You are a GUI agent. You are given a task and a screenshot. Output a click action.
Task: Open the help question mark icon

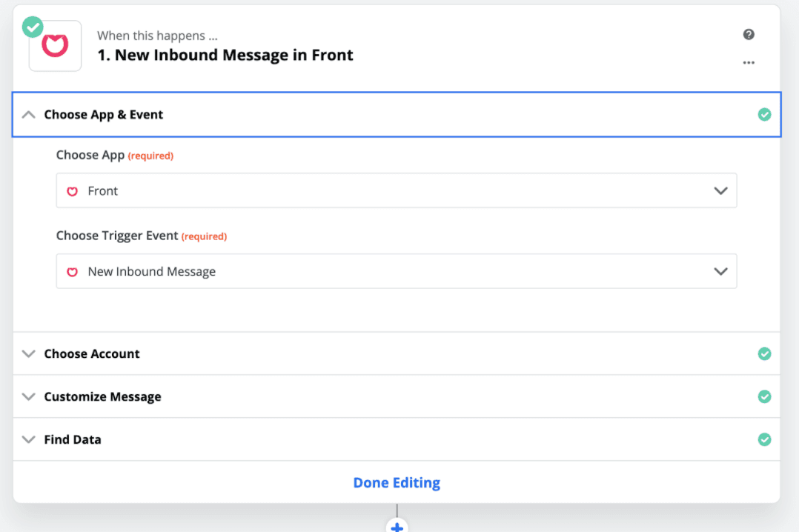[x=749, y=34]
